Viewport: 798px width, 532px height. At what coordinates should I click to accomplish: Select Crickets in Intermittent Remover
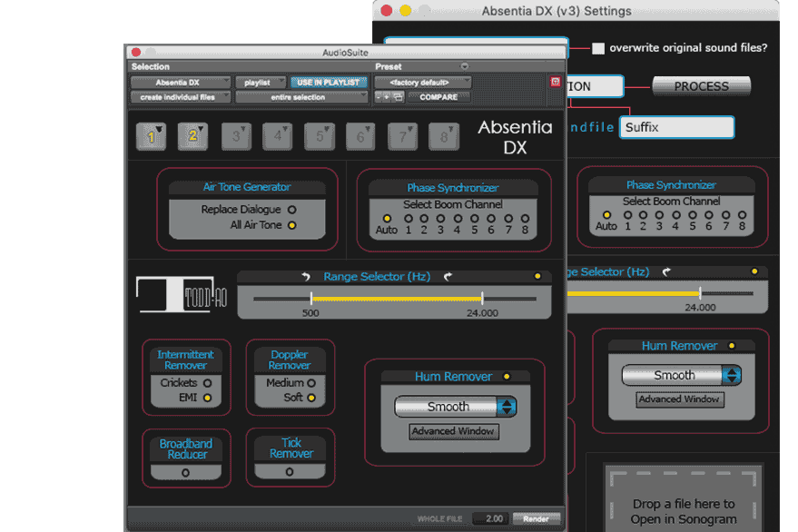pyautogui.click(x=207, y=383)
